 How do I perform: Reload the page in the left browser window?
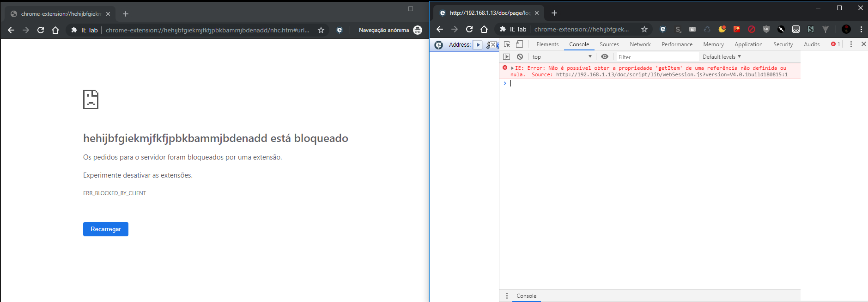click(x=41, y=30)
